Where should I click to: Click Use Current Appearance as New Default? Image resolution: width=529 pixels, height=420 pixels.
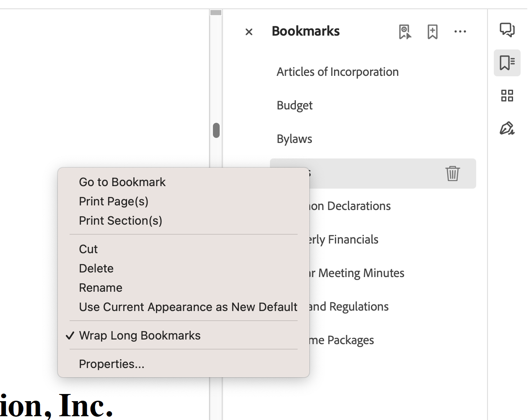tap(188, 306)
